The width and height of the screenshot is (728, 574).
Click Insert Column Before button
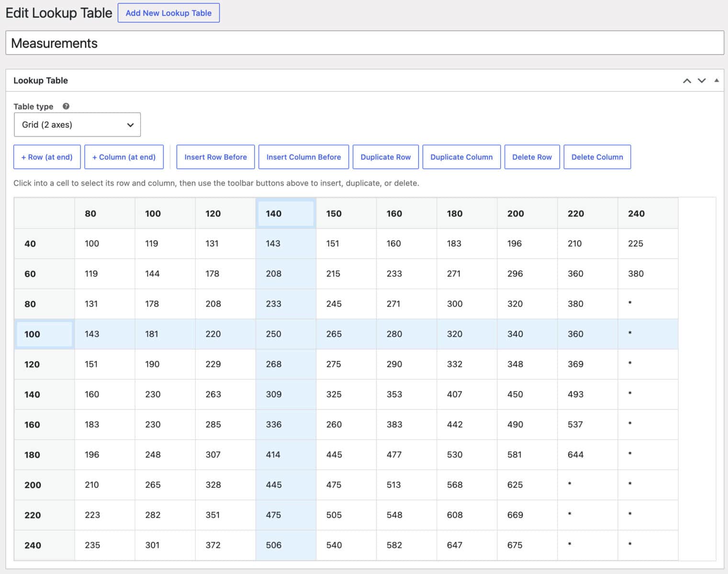point(303,157)
